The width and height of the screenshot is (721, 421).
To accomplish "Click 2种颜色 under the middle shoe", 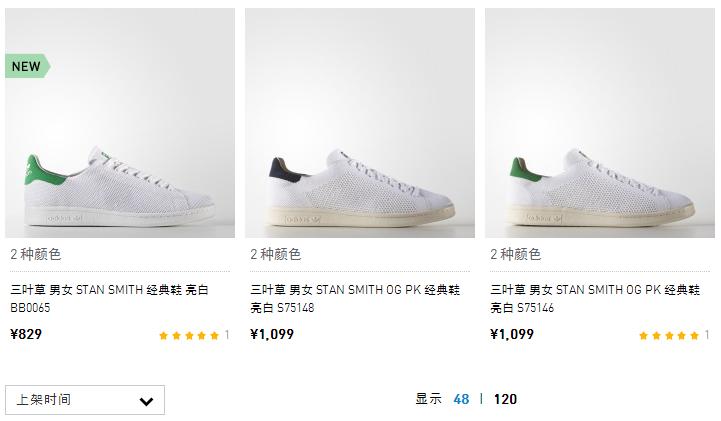I will click(x=276, y=255).
